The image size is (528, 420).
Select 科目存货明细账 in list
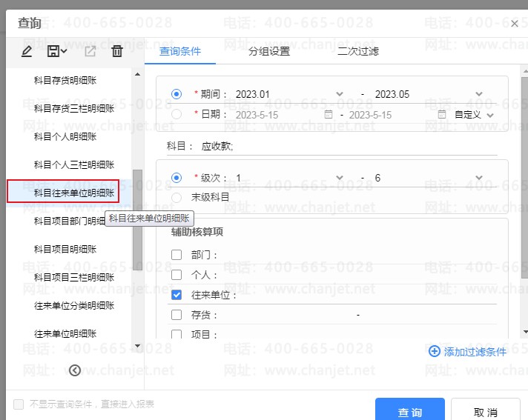(x=65, y=80)
